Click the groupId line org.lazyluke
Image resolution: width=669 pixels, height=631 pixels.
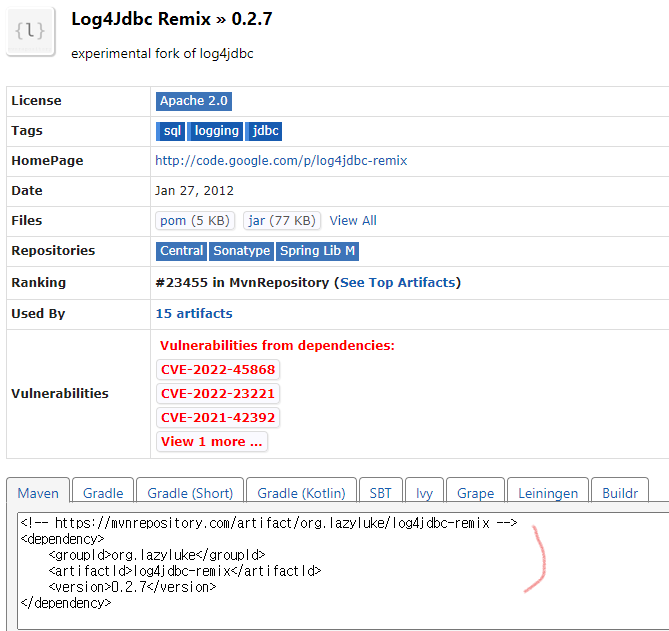pos(157,555)
